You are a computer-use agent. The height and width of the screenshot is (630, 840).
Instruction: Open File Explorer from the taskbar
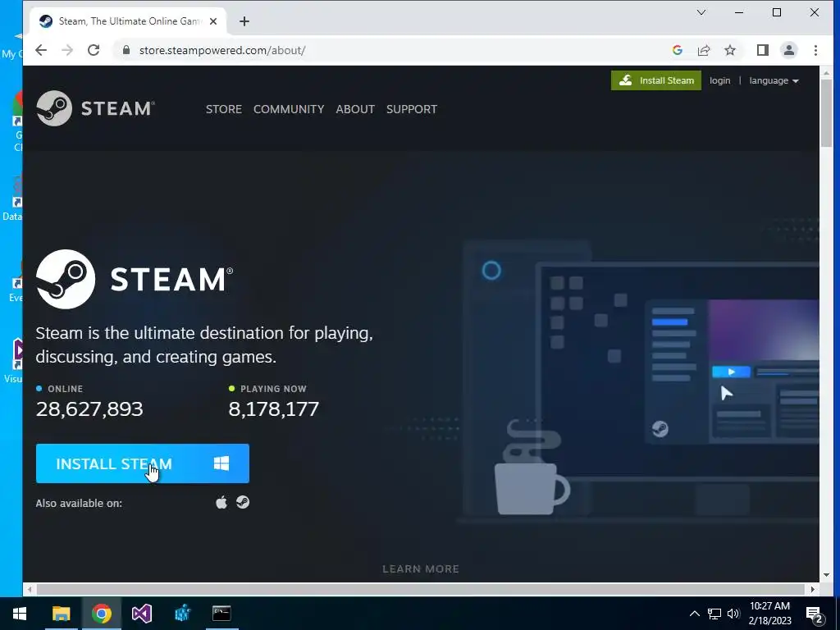tap(61, 614)
